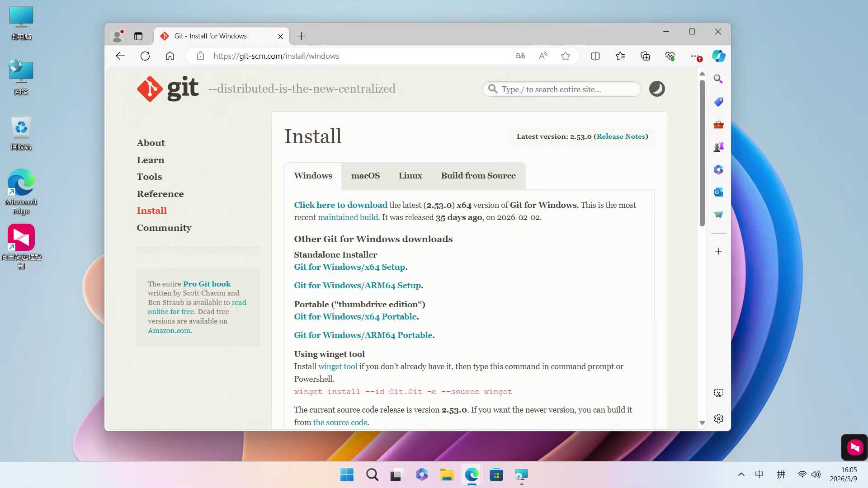Click the 'Click here to download' link
The width and height of the screenshot is (868, 488).
tap(340, 205)
